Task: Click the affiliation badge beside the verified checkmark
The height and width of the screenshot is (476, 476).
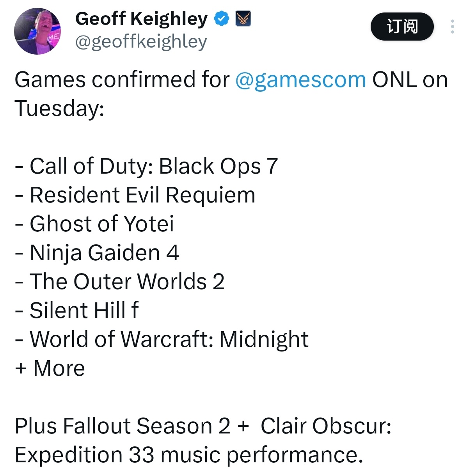Action: (x=243, y=19)
